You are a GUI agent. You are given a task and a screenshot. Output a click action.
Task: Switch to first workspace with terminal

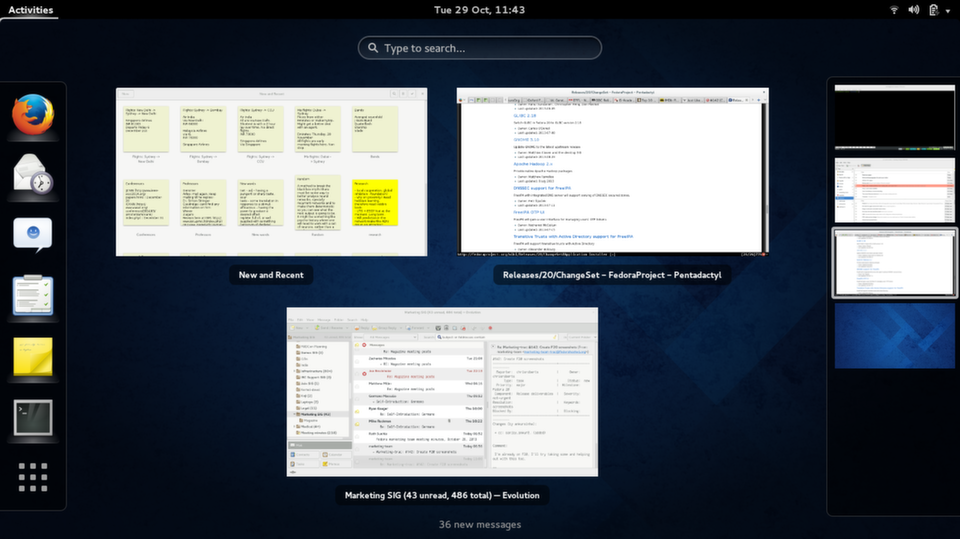[x=894, y=117]
